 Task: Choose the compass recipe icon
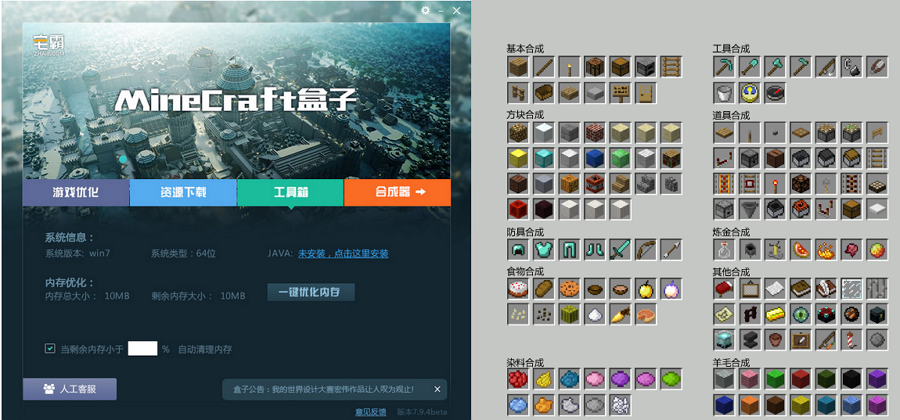(775, 93)
